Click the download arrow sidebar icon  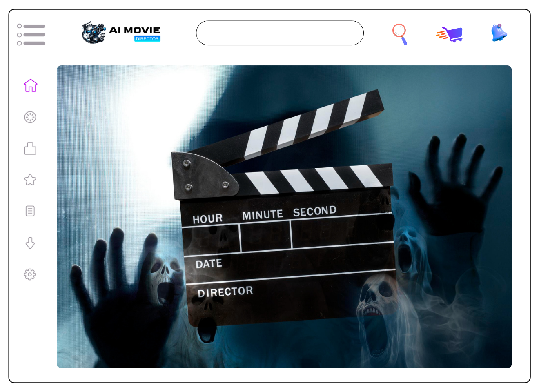[30, 243]
